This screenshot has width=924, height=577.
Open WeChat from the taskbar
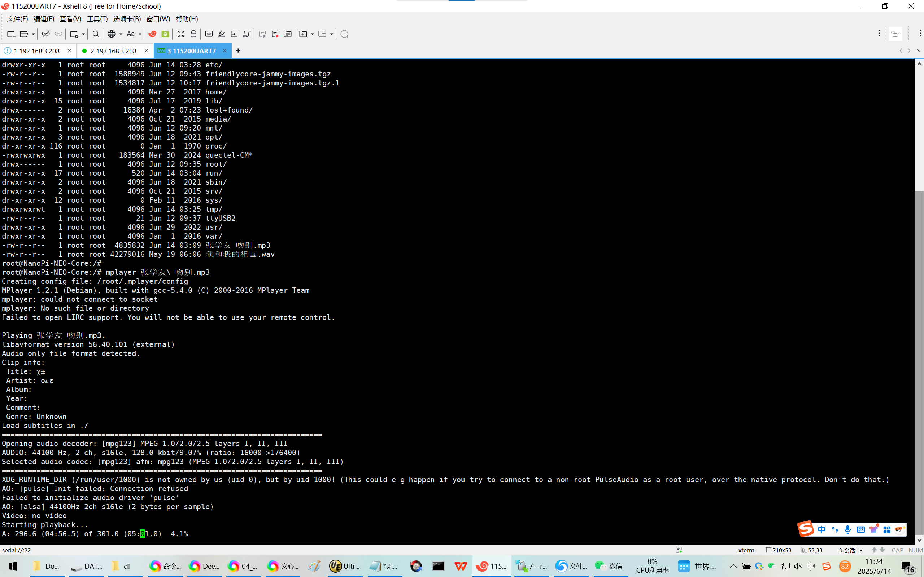pyautogui.click(x=608, y=566)
